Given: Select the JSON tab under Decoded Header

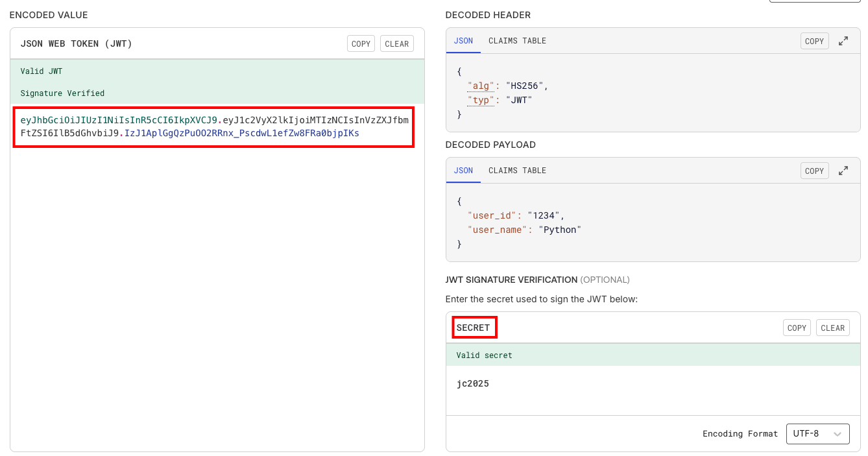Looking at the screenshot, I should [x=463, y=41].
